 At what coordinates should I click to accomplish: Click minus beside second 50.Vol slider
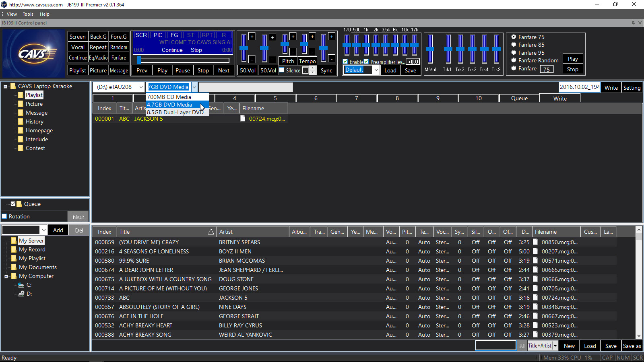coord(272,60)
